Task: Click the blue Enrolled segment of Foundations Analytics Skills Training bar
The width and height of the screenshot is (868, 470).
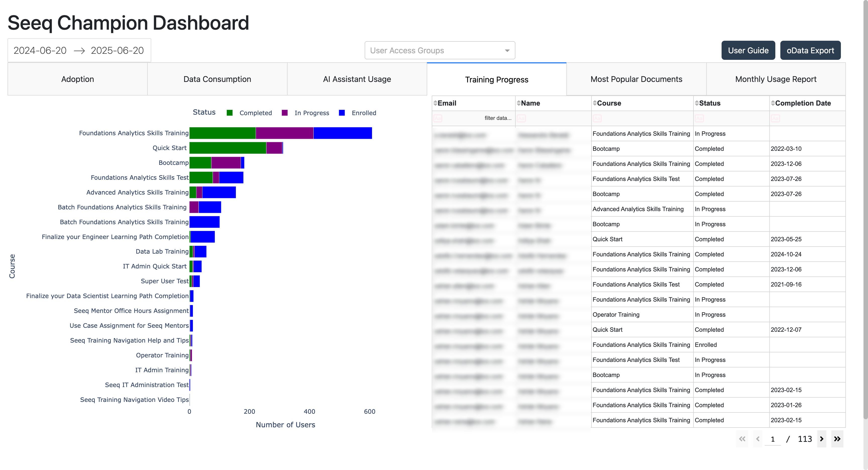Action: point(343,133)
